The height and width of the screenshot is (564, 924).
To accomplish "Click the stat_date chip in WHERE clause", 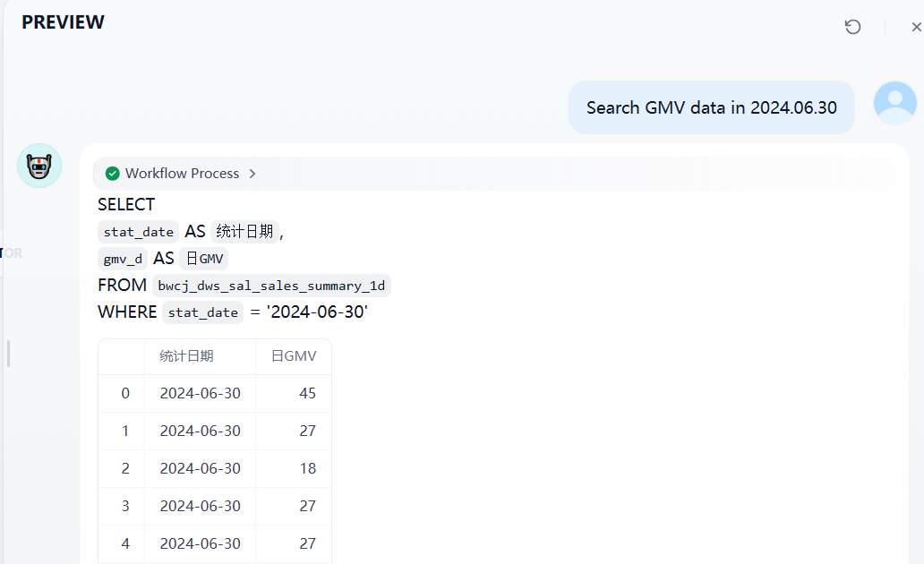I will click(x=202, y=312).
